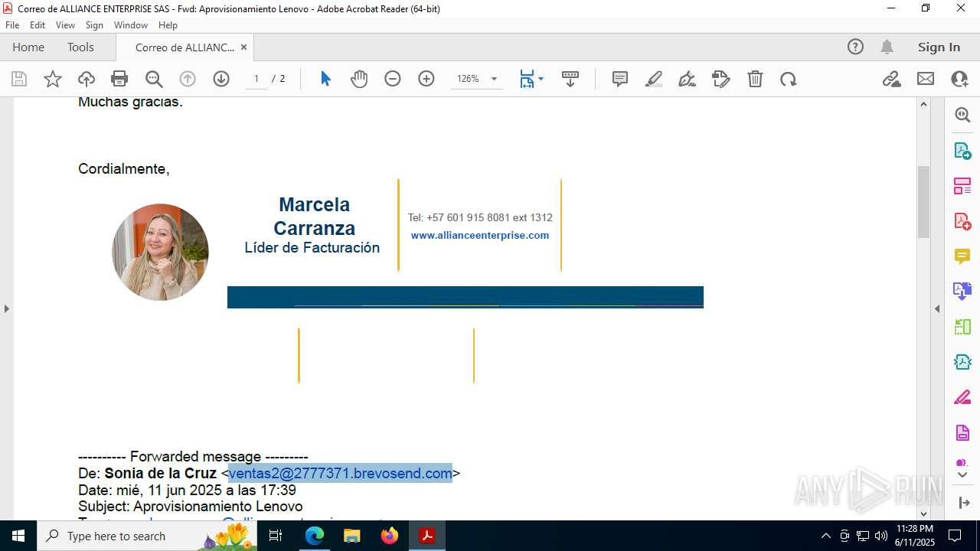Share a link to file
Viewport: 980px width, 551px height.
pos(892,79)
